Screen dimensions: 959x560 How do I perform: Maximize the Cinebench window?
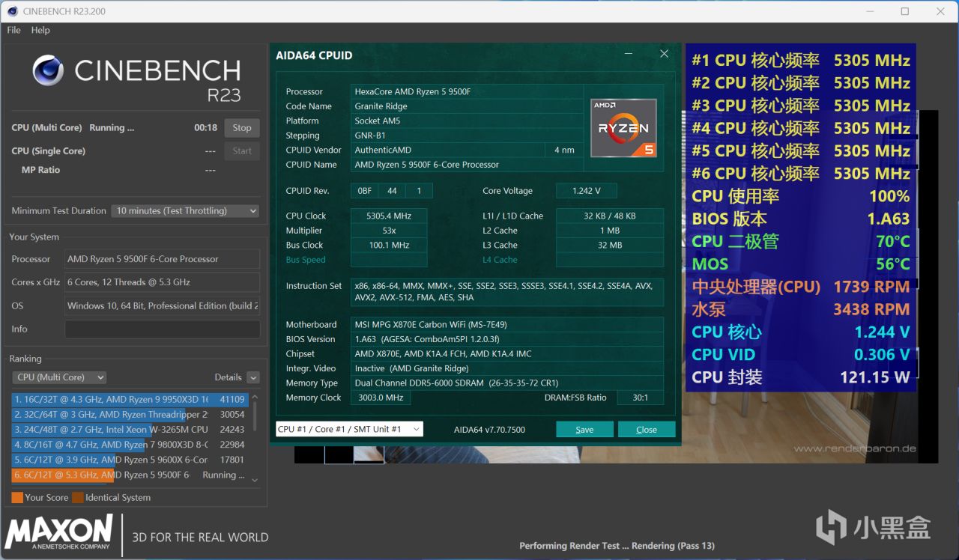coord(905,11)
